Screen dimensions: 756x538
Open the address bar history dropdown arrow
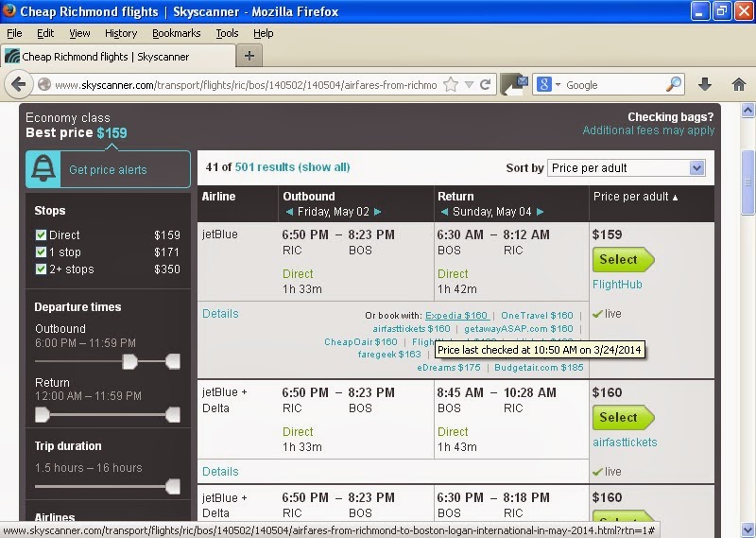(469, 85)
